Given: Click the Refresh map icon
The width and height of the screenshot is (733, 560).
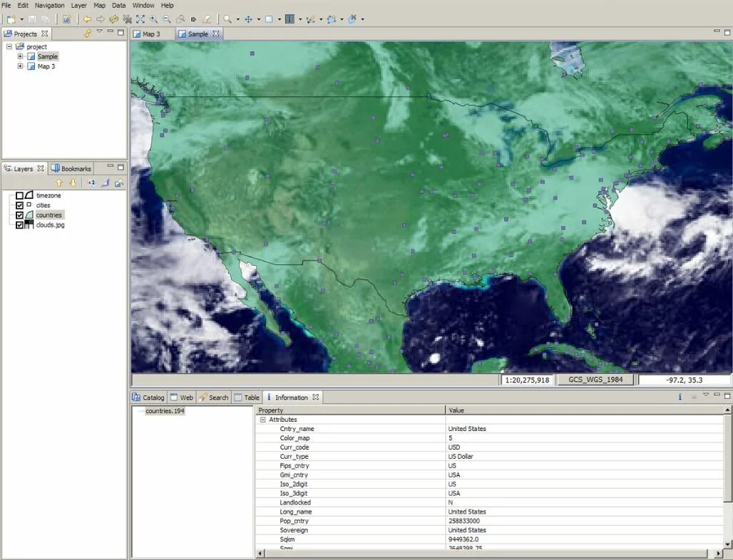Looking at the screenshot, I should point(113,19).
